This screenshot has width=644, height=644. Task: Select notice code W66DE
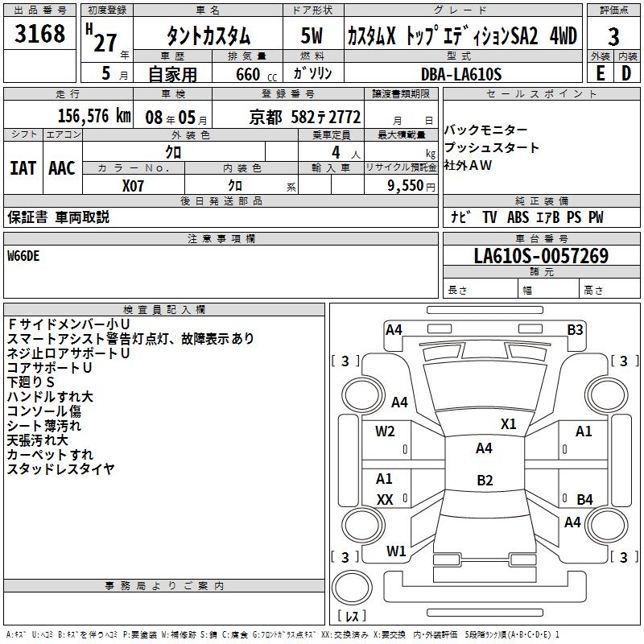23,256
